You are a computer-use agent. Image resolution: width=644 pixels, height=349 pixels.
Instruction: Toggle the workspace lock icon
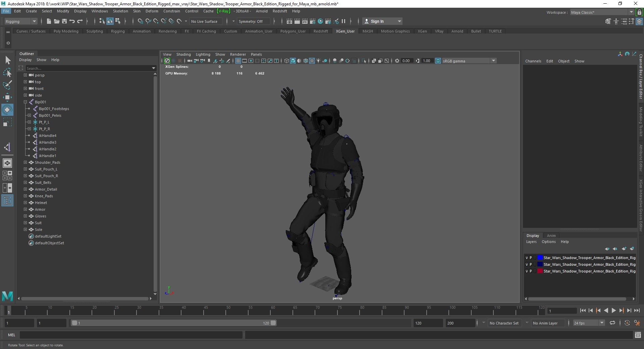pos(639,12)
